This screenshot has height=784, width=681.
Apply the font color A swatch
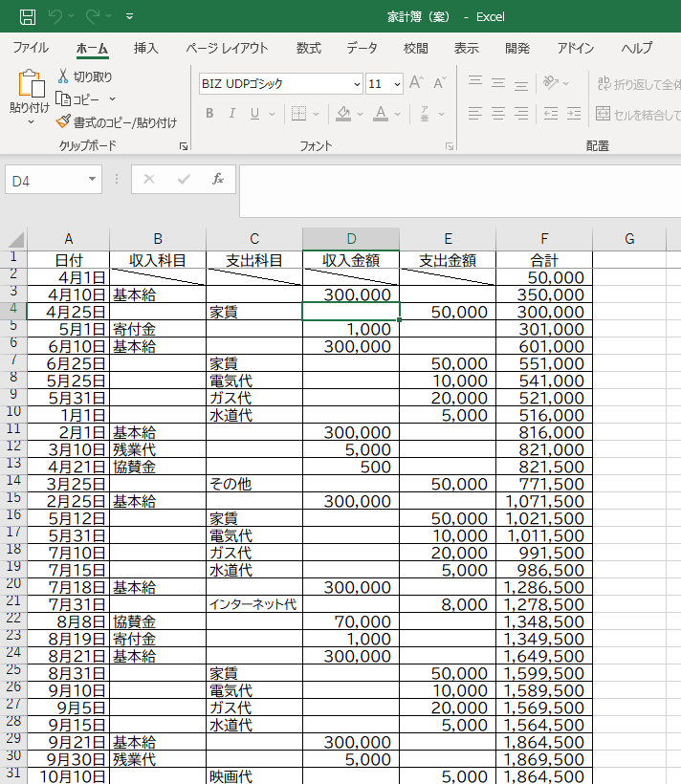(381, 114)
